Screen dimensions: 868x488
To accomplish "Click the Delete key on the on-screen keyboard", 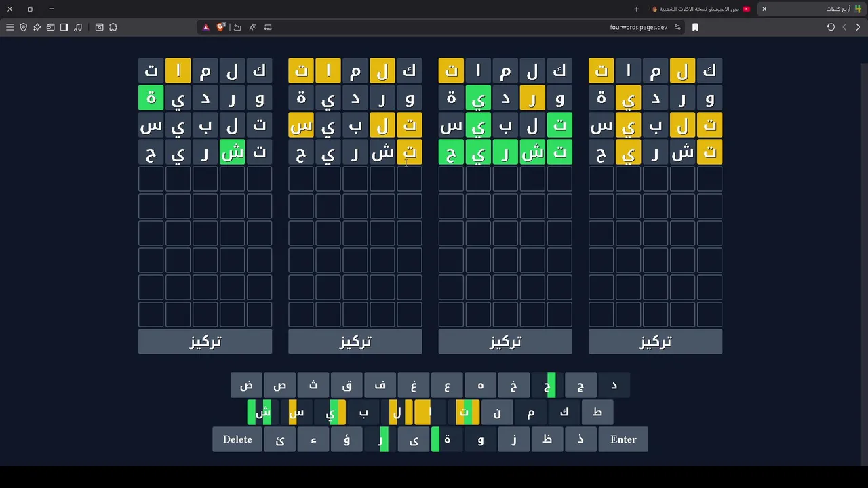I will click(x=237, y=439).
